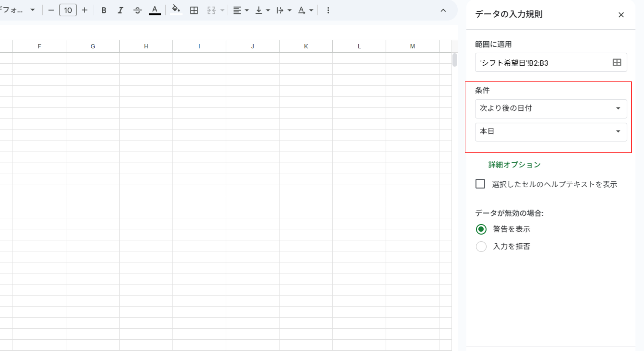Select column G header
Image resolution: width=644 pixels, height=351 pixels.
[x=93, y=46]
